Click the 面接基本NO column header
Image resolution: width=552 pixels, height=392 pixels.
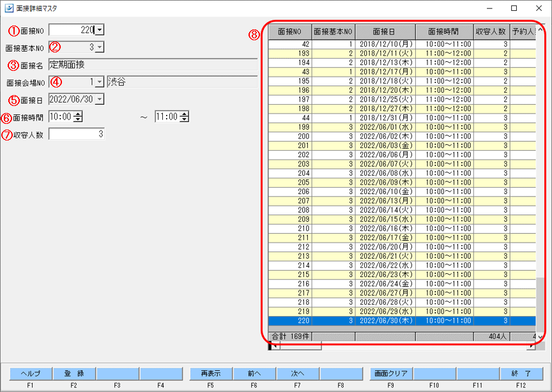coord(333,32)
